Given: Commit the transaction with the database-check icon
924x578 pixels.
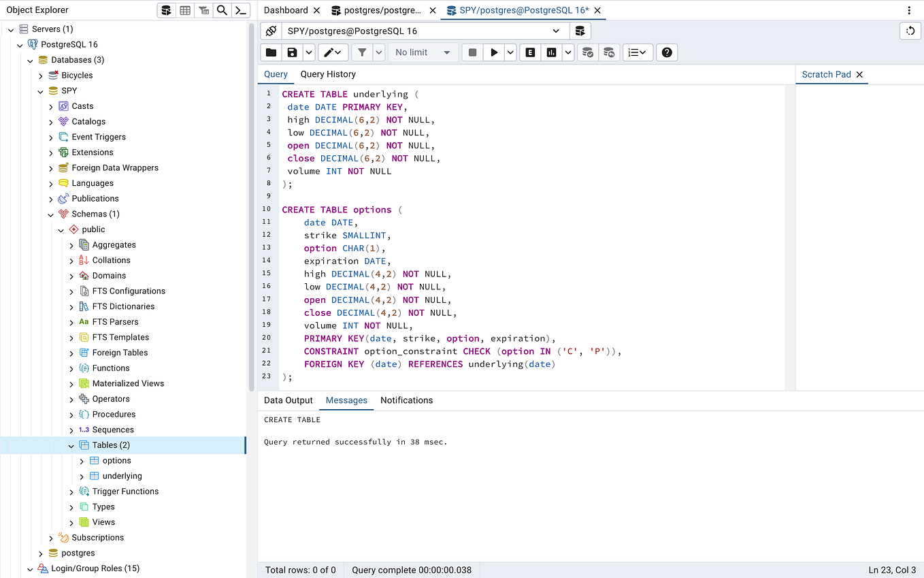Looking at the screenshot, I should tap(587, 52).
